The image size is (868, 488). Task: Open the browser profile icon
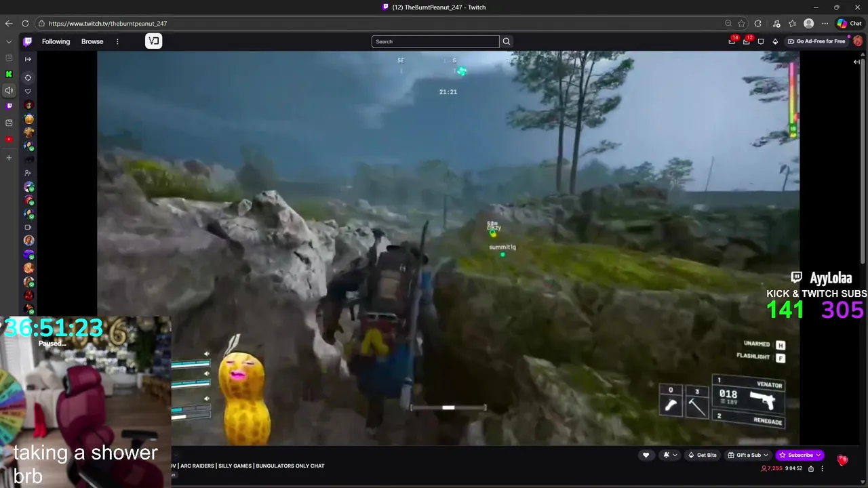(x=808, y=23)
